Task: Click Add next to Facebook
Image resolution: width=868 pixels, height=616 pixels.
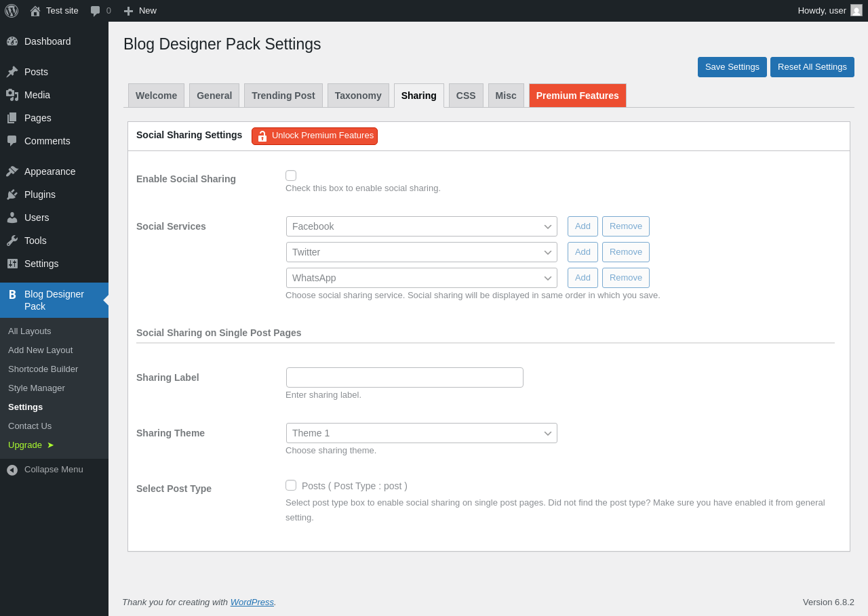Action: pos(583,226)
